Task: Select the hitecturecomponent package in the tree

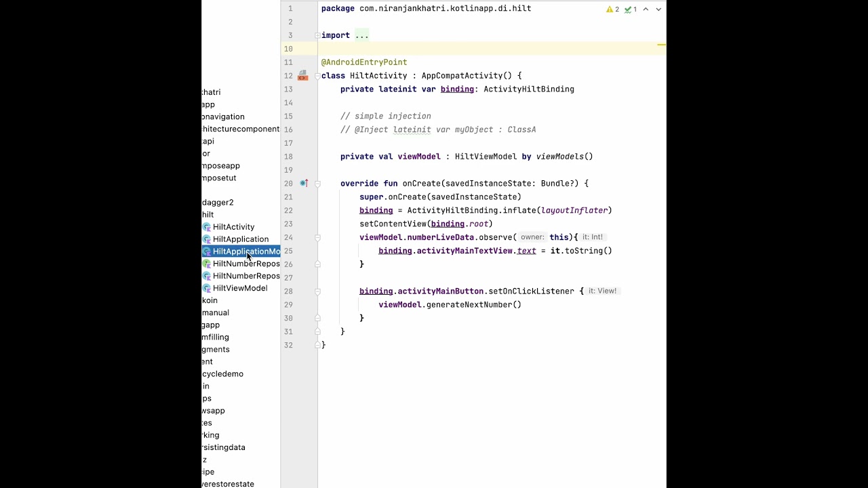Action: (x=241, y=129)
